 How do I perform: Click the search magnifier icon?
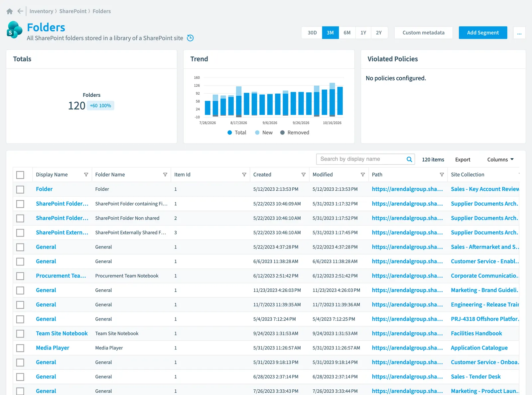click(409, 159)
